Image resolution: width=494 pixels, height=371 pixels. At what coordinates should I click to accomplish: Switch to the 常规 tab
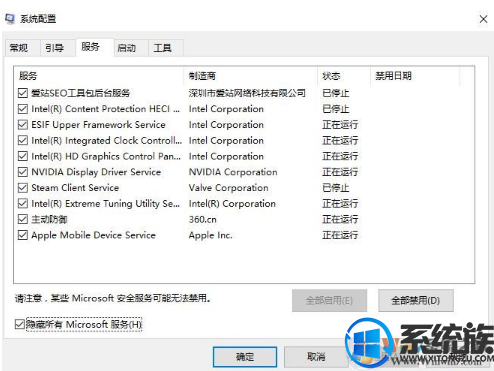23,48
